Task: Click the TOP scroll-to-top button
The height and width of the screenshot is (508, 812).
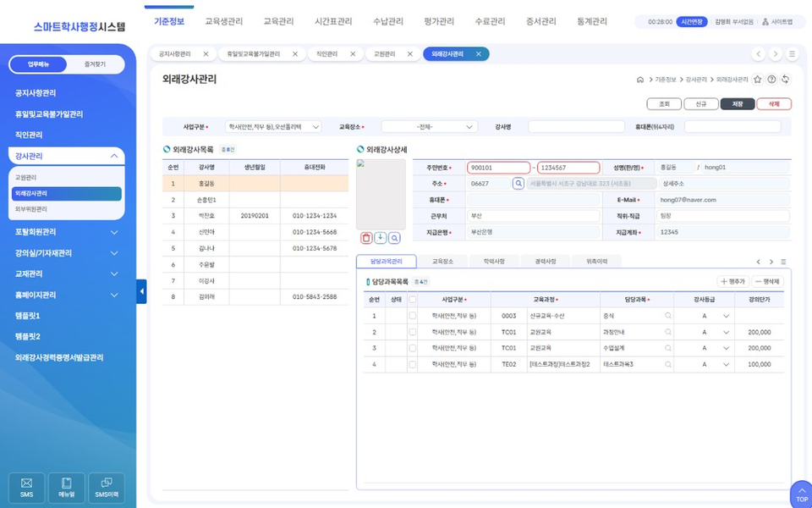Action: click(x=801, y=494)
